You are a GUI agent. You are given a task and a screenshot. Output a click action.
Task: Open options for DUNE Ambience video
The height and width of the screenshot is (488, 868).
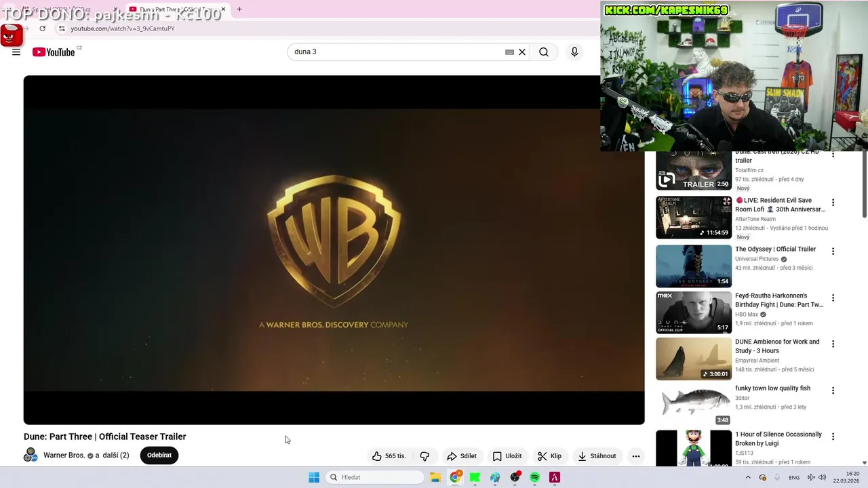(833, 344)
